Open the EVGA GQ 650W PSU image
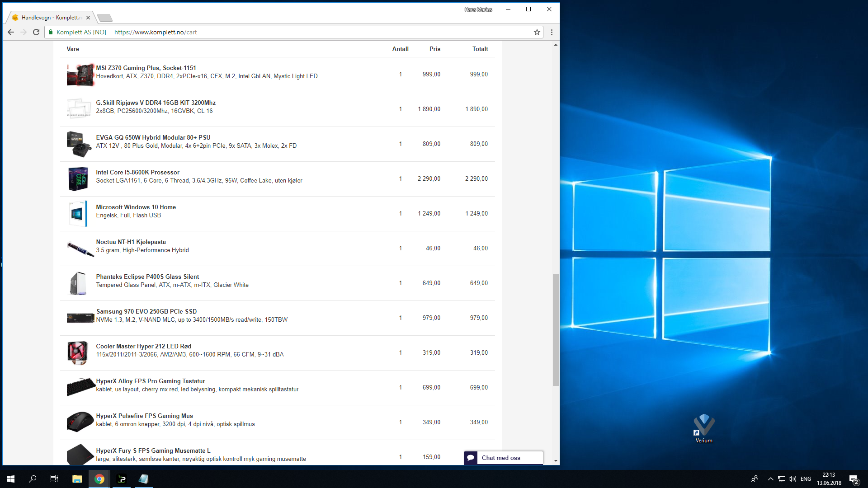868x488 pixels. tap(79, 144)
